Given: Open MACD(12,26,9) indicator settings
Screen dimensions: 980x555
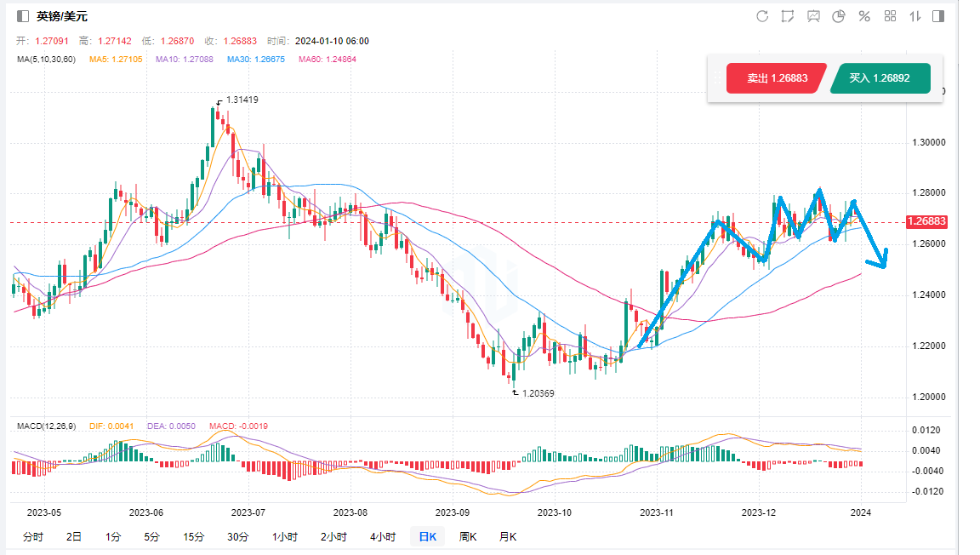Looking at the screenshot, I should click(49, 425).
